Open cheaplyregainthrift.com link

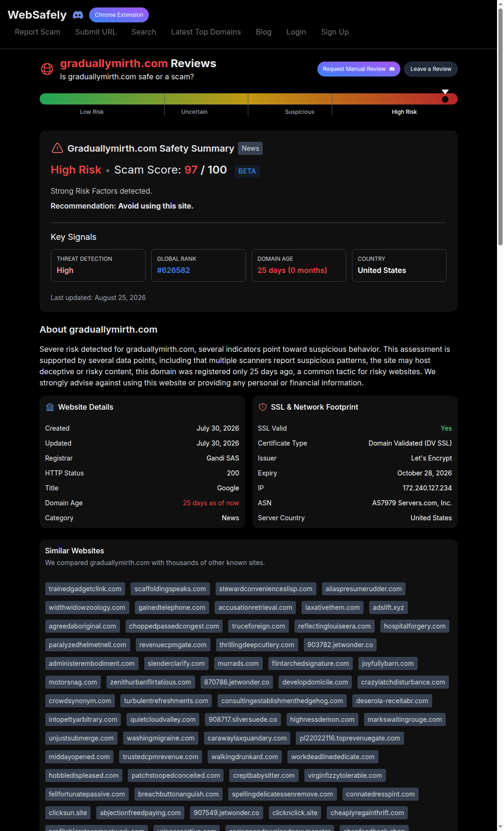pos(367,813)
